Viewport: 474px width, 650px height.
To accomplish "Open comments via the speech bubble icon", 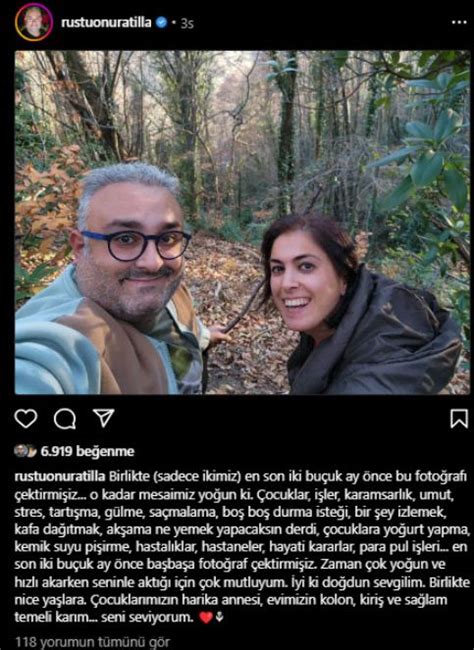I will [65, 419].
